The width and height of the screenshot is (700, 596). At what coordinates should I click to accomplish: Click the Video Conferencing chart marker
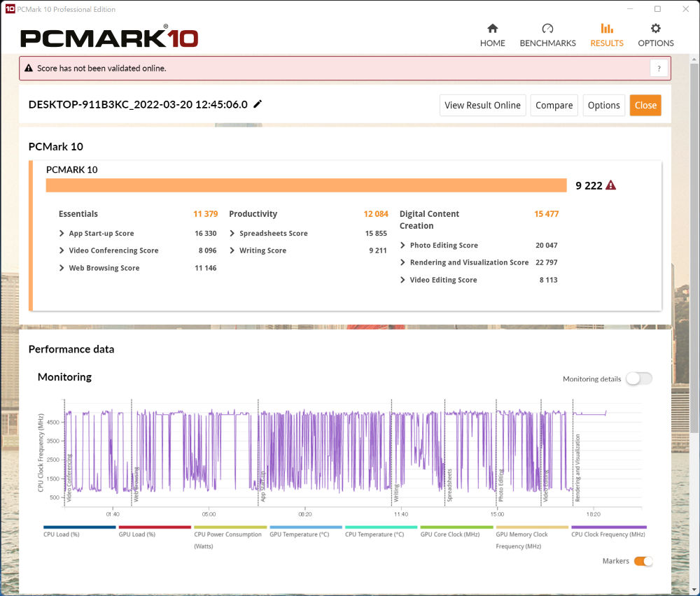coord(69,477)
